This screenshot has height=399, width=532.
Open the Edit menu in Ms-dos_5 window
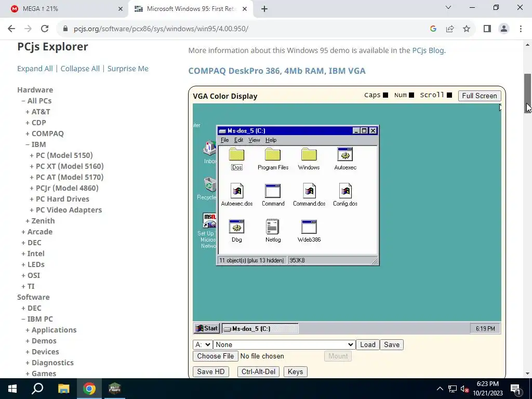tap(238, 140)
